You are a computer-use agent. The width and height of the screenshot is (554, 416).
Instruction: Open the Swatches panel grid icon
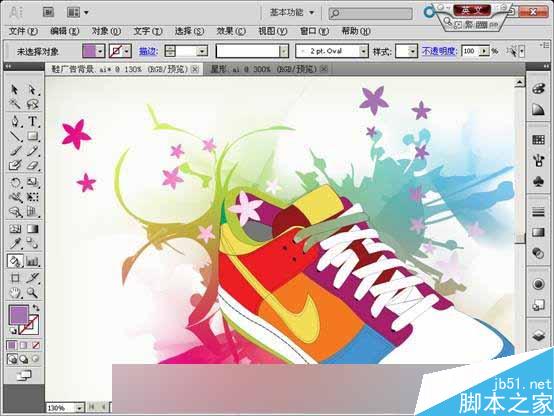[x=538, y=140]
